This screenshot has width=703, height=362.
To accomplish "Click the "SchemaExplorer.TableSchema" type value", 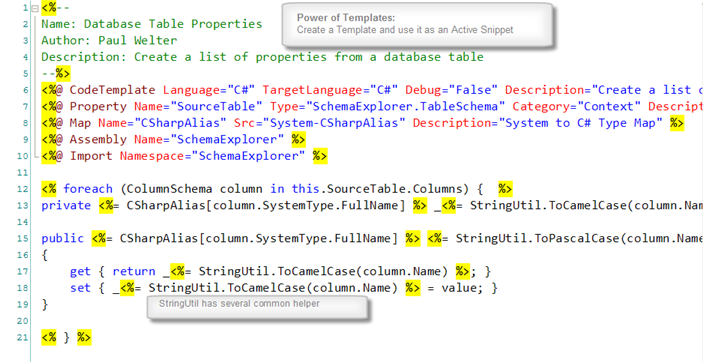I will click(405, 107).
